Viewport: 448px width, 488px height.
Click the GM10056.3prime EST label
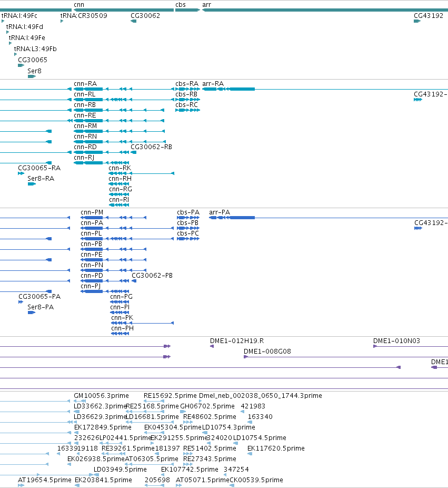pos(102,396)
